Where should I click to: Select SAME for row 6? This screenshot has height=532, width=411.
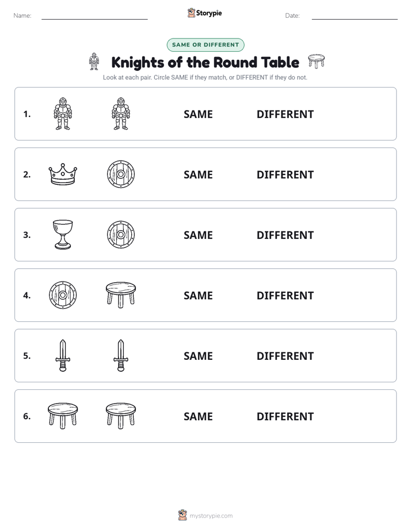(x=198, y=416)
